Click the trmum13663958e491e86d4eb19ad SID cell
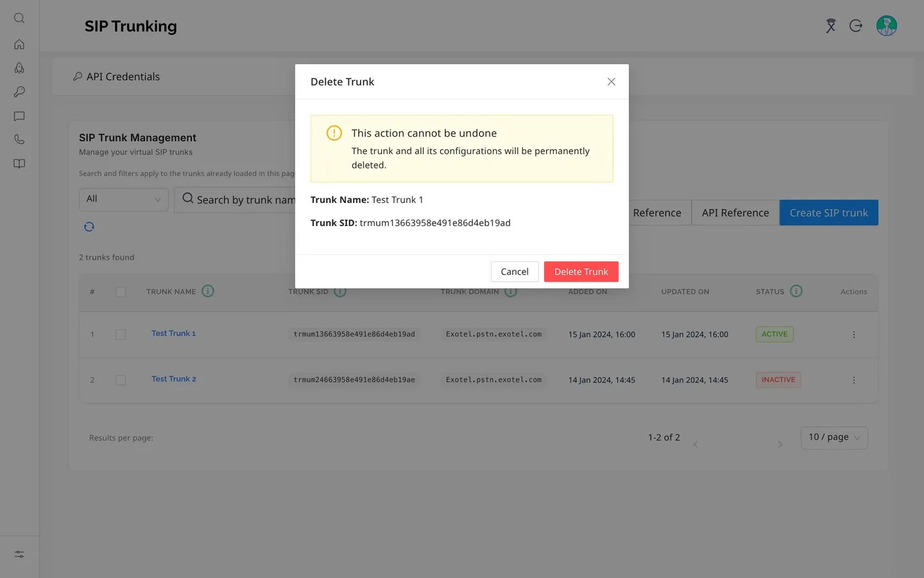The height and width of the screenshot is (578, 924). [x=354, y=334]
